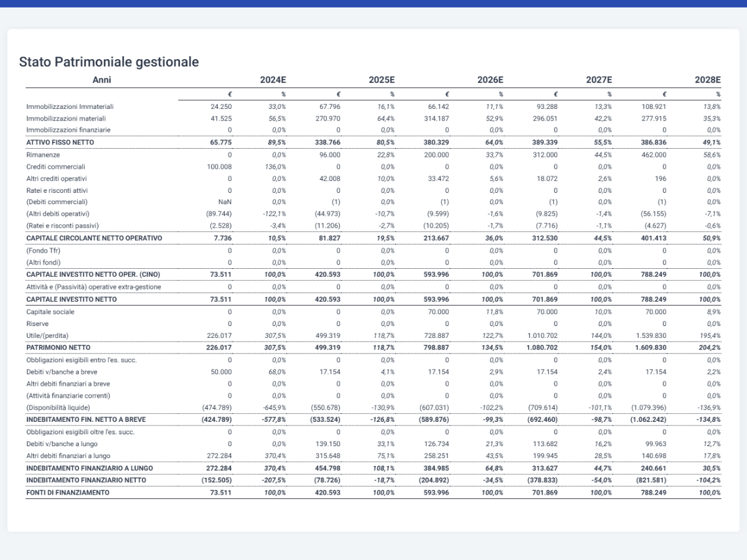Click the 2024E column header
The width and height of the screenshot is (747, 560).
point(273,80)
